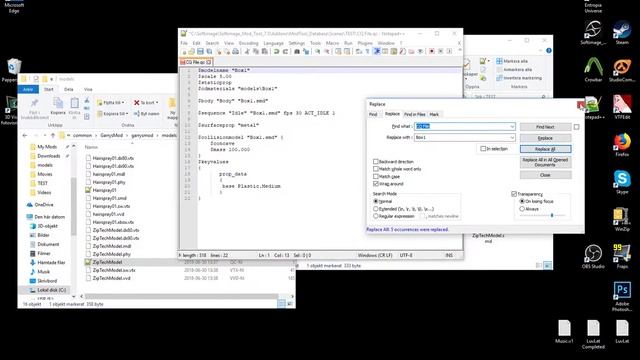Click the Record Macro red dot icon

click(431, 51)
